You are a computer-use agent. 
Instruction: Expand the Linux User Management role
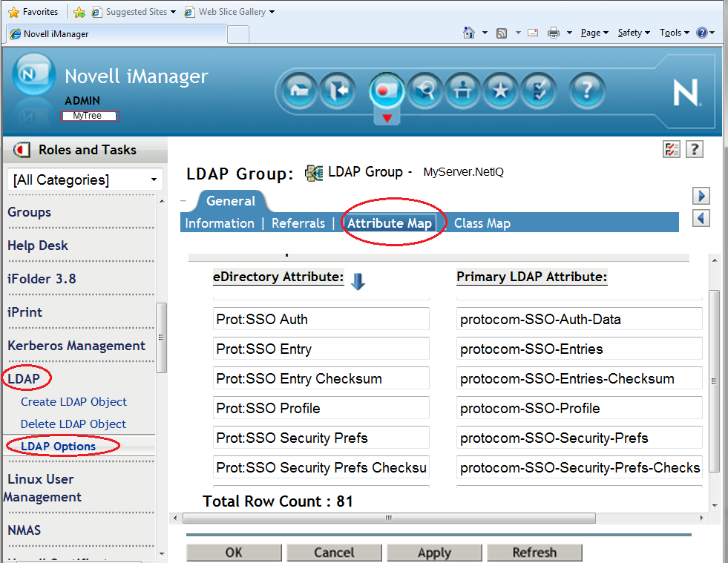pos(42,488)
